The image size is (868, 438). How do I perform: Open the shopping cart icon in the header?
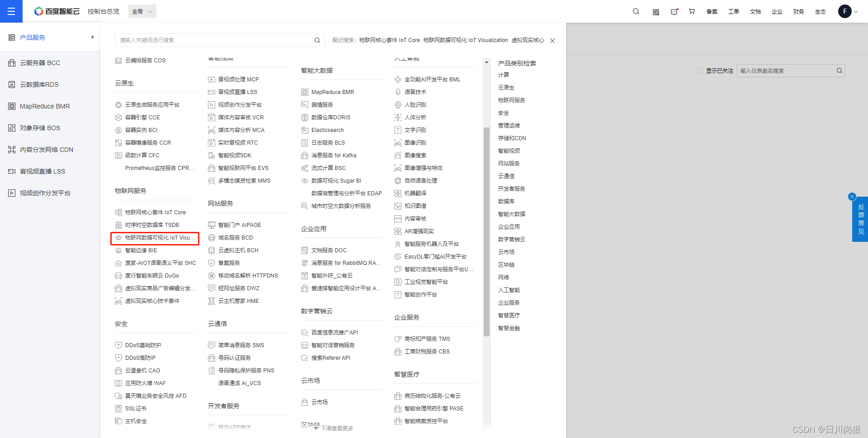pos(692,11)
